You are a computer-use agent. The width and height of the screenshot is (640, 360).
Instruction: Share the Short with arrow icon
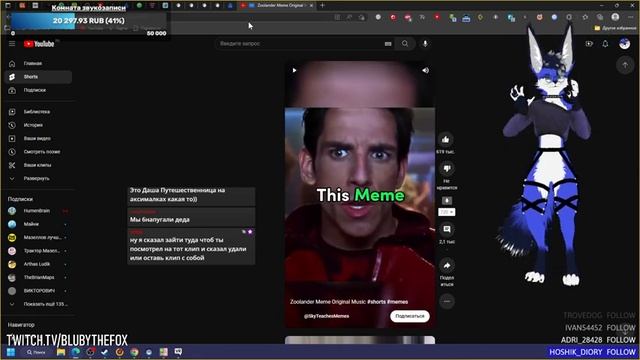(x=447, y=266)
